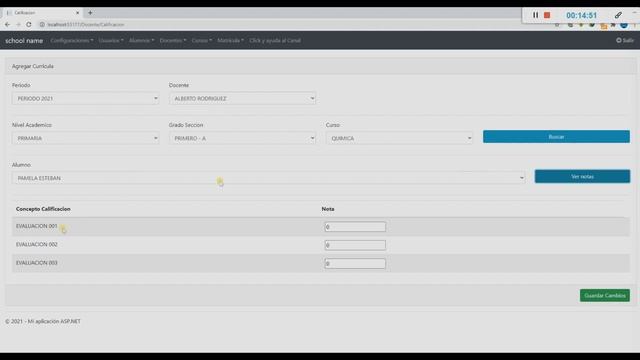Image resolution: width=640 pixels, height=360 pixels.
Task: Open the Matricula menu
Action: point(230,40)
